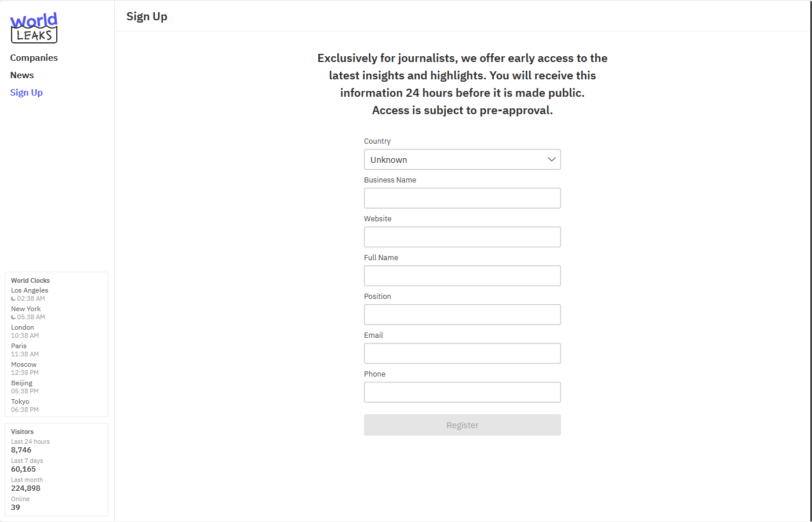The image size is (812, 522).
Task: Click the Position input field
Action: coord(462,315)
